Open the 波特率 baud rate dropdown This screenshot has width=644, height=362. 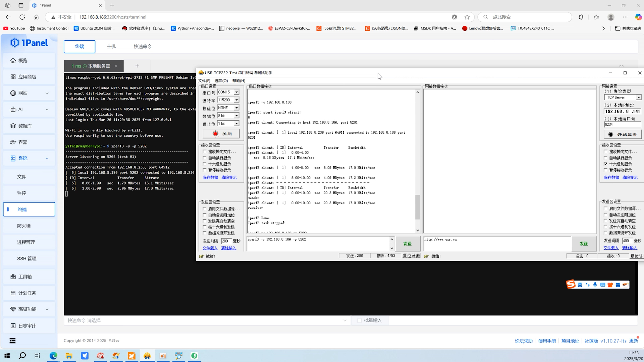(236, 100)
